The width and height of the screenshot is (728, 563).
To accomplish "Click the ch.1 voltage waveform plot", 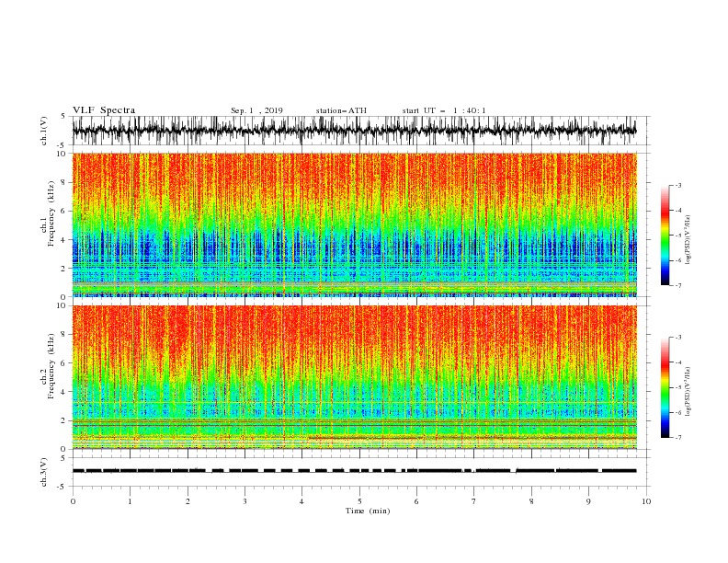I will tap(355, 131).
